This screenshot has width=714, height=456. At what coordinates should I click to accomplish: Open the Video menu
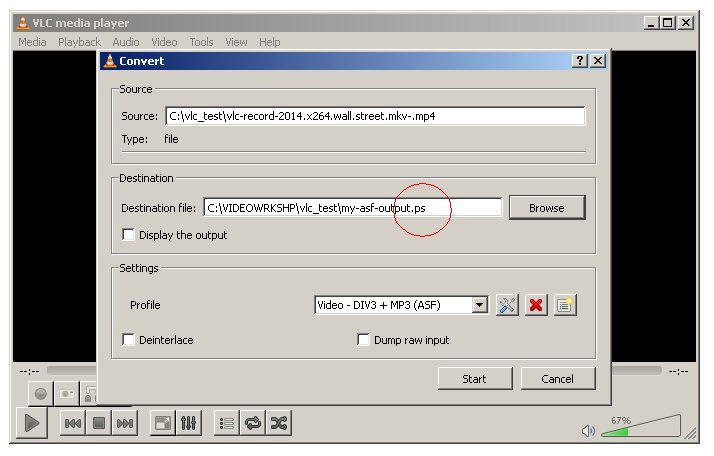[x=164, y=42]
